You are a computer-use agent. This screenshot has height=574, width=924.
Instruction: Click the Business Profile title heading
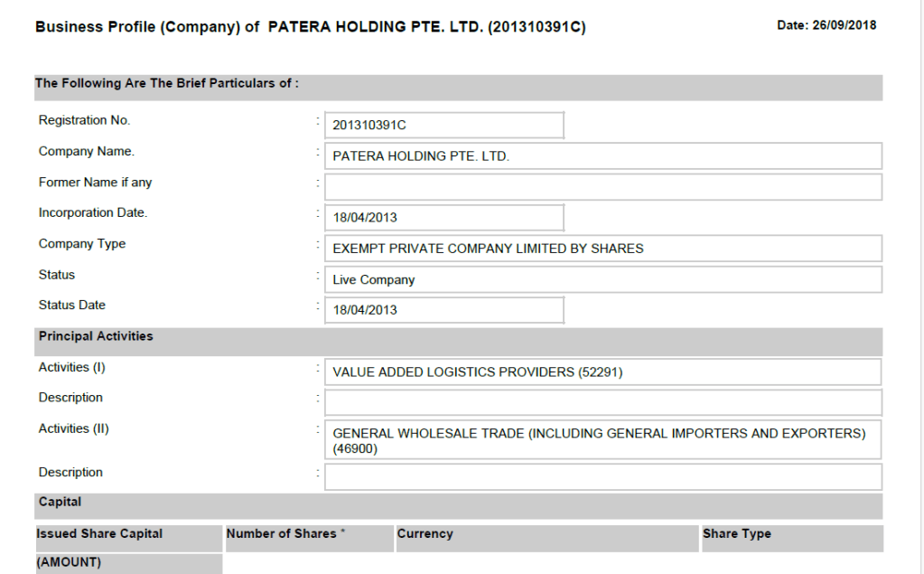(x=310, y=28)
